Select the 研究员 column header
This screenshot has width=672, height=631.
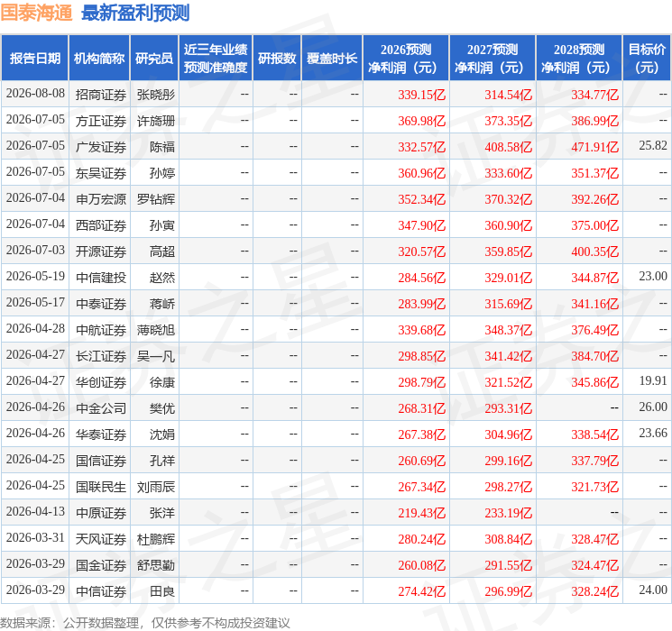coord(154,59)
